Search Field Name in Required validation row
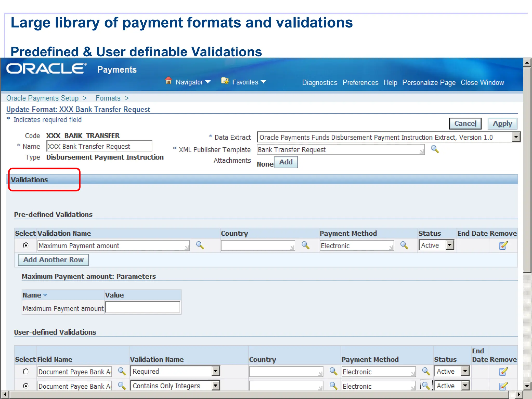The height and width of the screenshot is (399, 532). click(x=122, y=371)
